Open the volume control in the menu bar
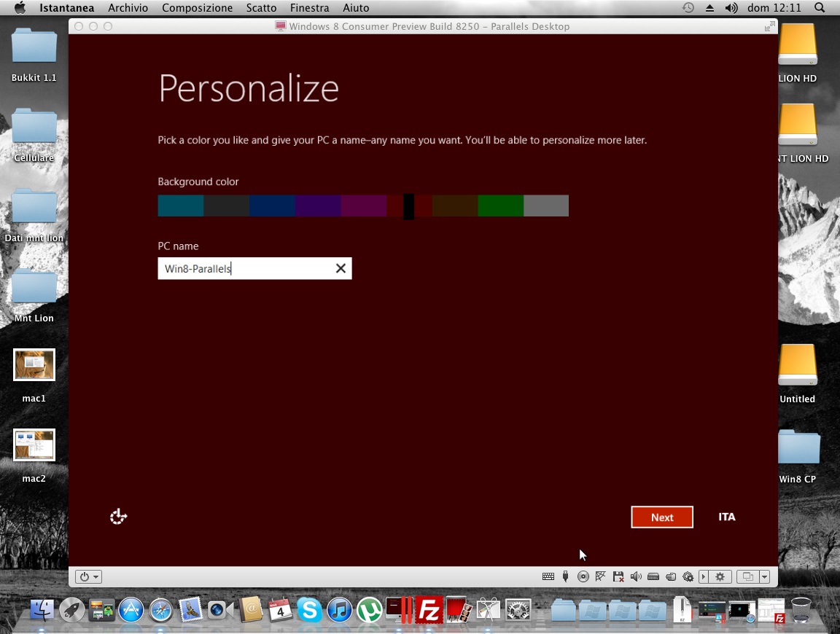This screenshot has width=840, height=634. click(x=731, y=7)
